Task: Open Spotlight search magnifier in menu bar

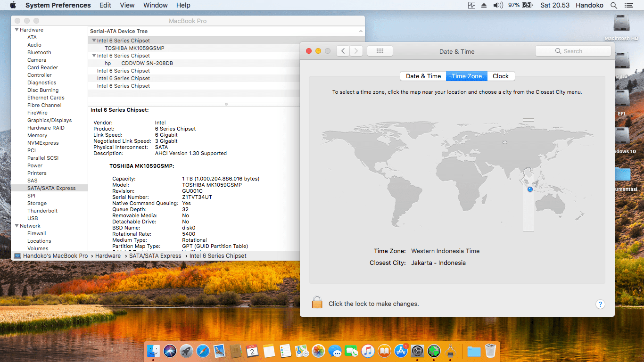Action: click(x=614, y=5)
